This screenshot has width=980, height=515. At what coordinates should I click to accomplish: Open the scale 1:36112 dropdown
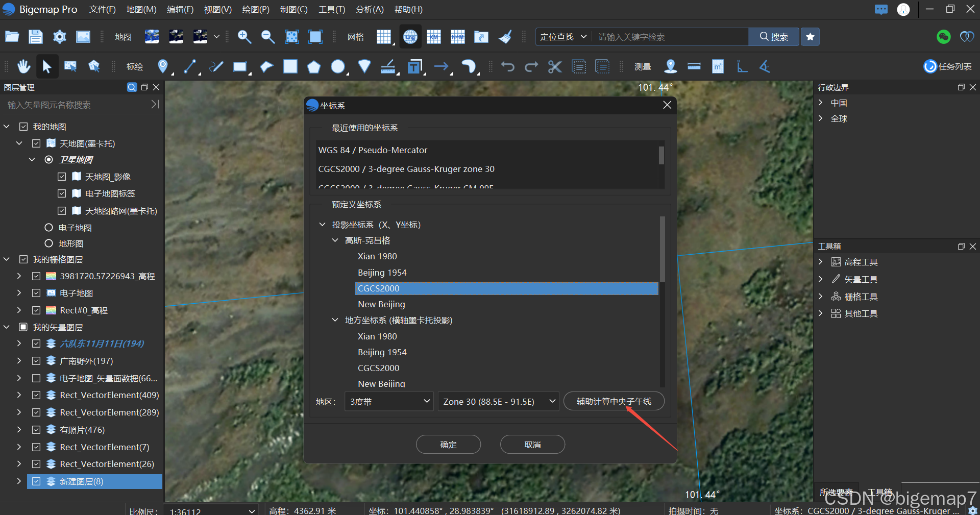click(x=211, y=511)
